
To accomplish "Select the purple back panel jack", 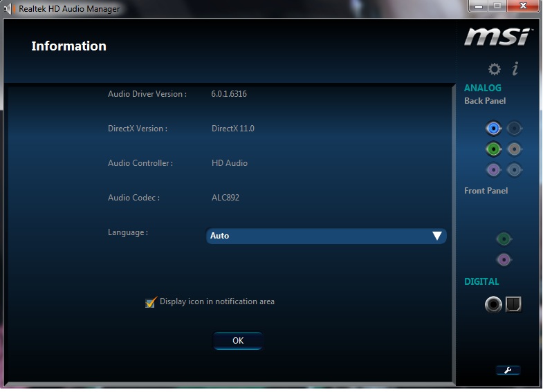I will 493,170.
